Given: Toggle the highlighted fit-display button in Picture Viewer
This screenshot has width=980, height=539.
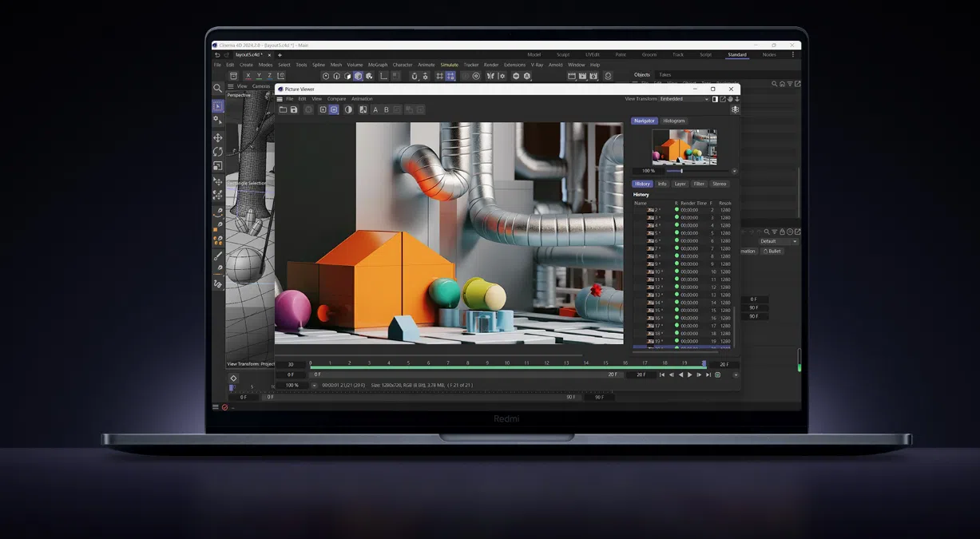Looking at the screenshot, I should click(334, 109).
